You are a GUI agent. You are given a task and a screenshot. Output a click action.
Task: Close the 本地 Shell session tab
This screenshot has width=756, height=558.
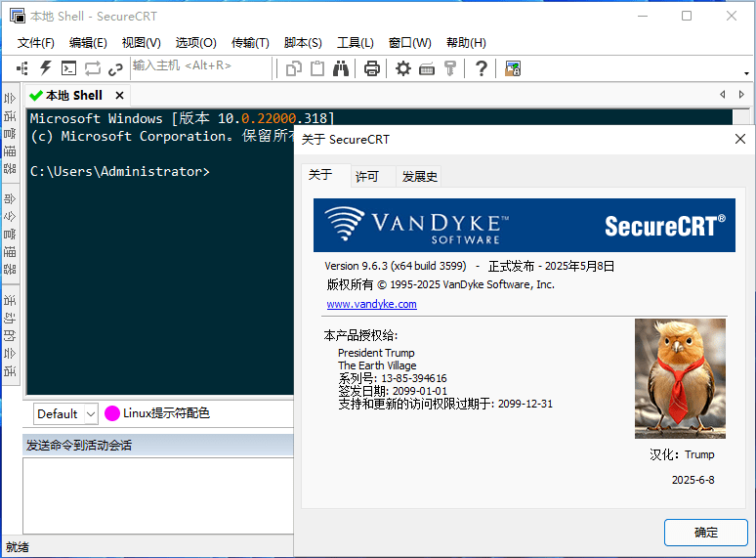point(119,96)
